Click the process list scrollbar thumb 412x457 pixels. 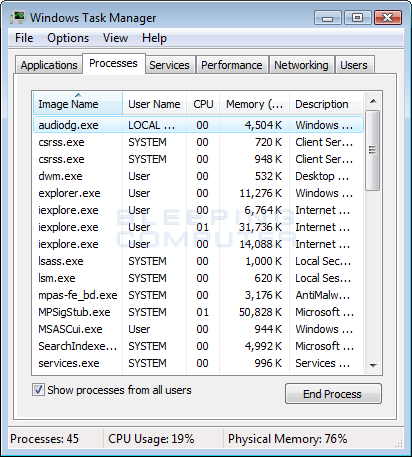tap(373, 150)
